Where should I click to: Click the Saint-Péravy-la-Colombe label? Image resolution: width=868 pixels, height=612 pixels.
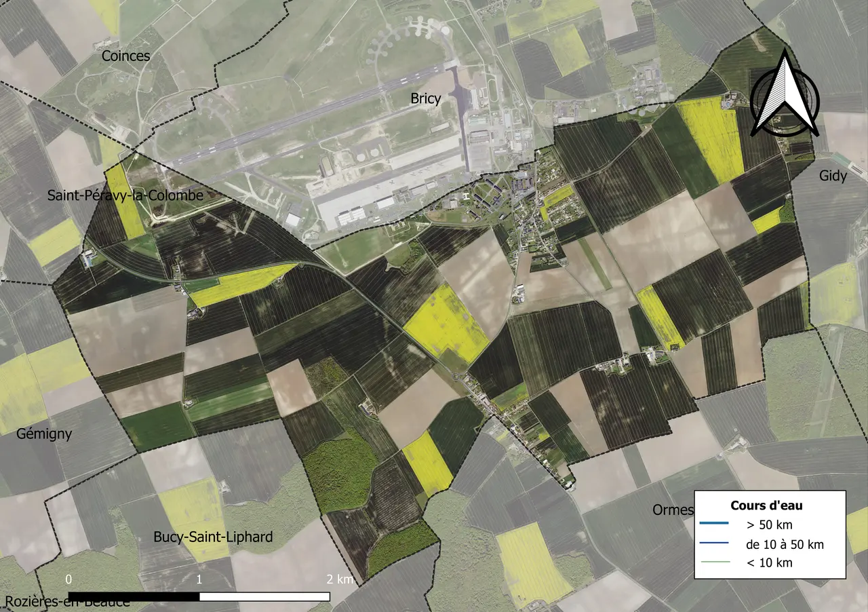point(125,196)
